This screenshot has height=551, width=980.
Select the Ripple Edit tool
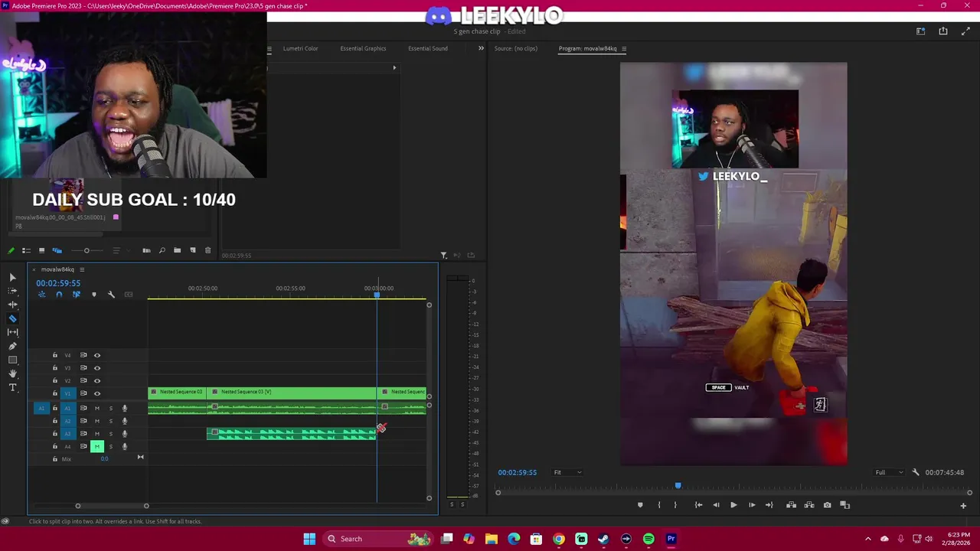(x=12, y=305)
